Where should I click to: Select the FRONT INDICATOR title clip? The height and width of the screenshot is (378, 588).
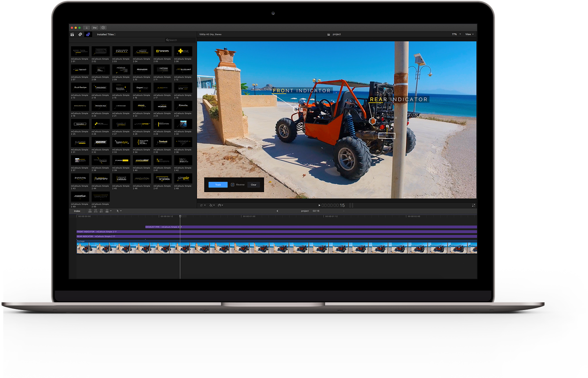[x=277, y=232]
